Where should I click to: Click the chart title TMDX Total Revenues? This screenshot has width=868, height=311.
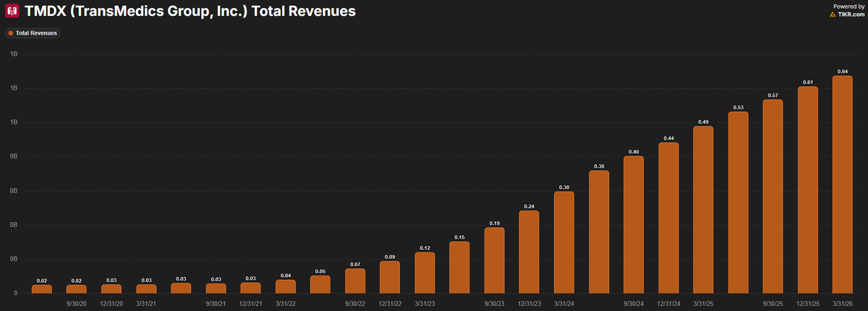tap(190, 12)
